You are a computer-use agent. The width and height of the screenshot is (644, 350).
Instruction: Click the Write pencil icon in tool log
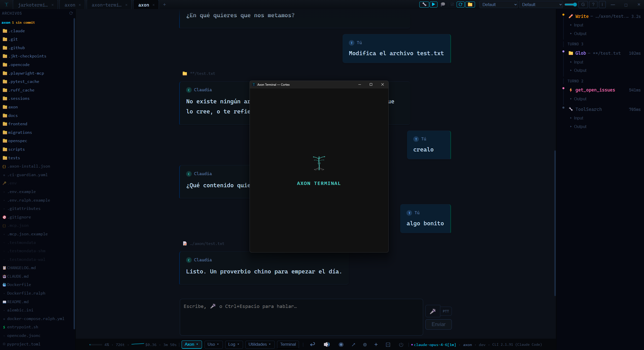click(571, 16)
